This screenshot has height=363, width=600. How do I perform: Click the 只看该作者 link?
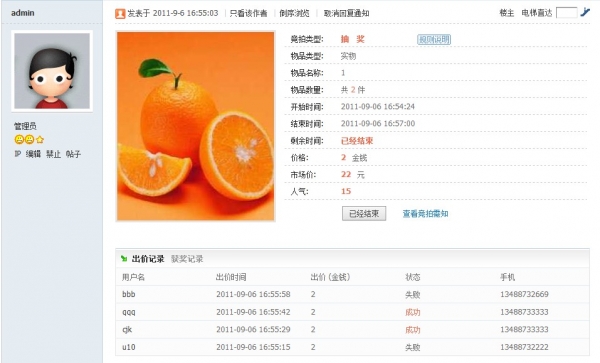pos(248,13)
